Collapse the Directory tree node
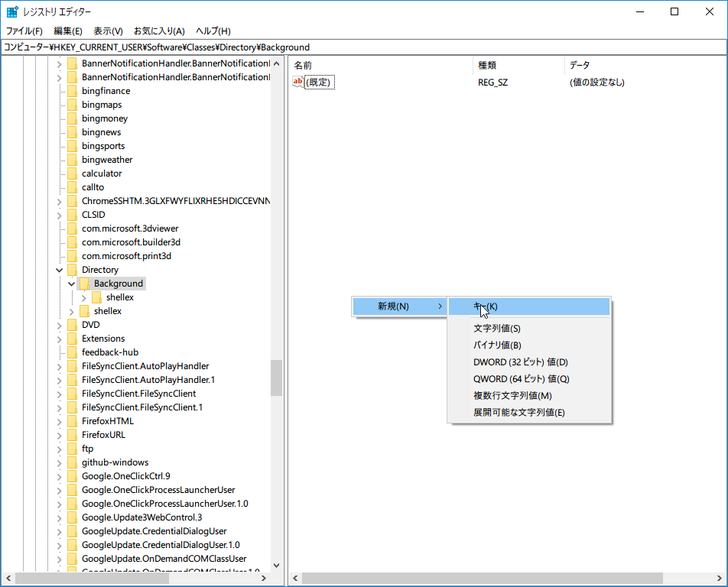The width and height of the screenshot is (728, 587). [60, 270]
